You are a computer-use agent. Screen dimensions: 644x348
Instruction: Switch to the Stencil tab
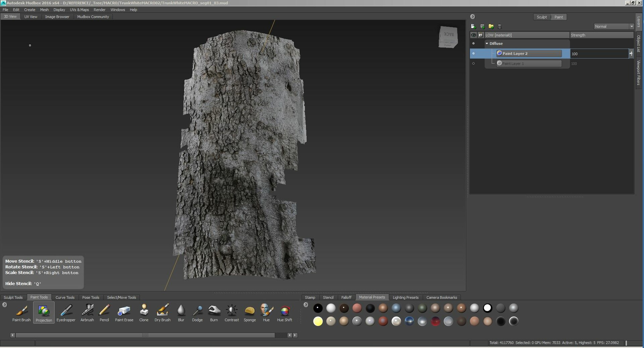(328, 297)
